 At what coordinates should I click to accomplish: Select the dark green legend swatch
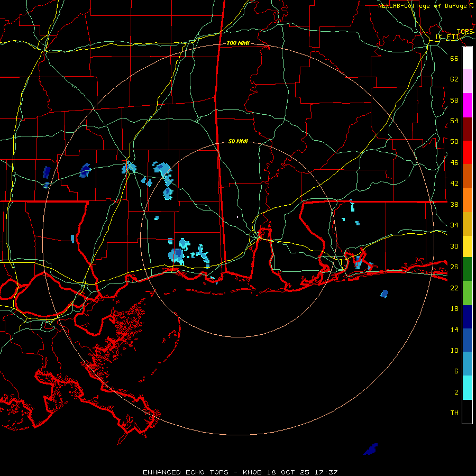467,269
